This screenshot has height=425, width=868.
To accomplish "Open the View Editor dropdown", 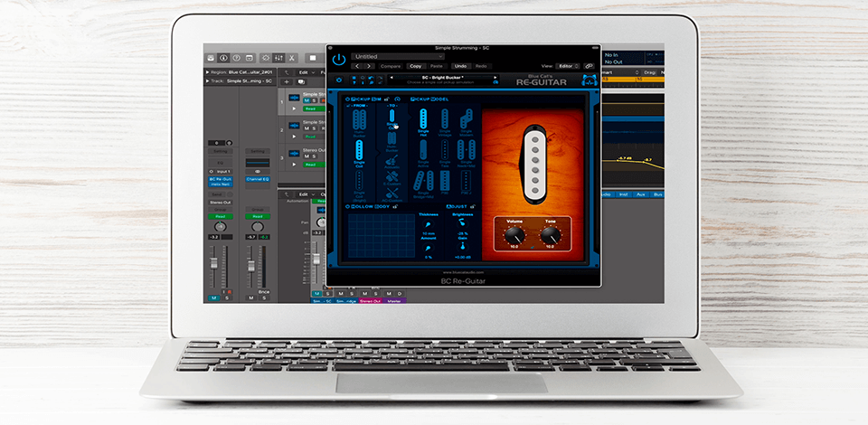I will (x=568, y=66).
